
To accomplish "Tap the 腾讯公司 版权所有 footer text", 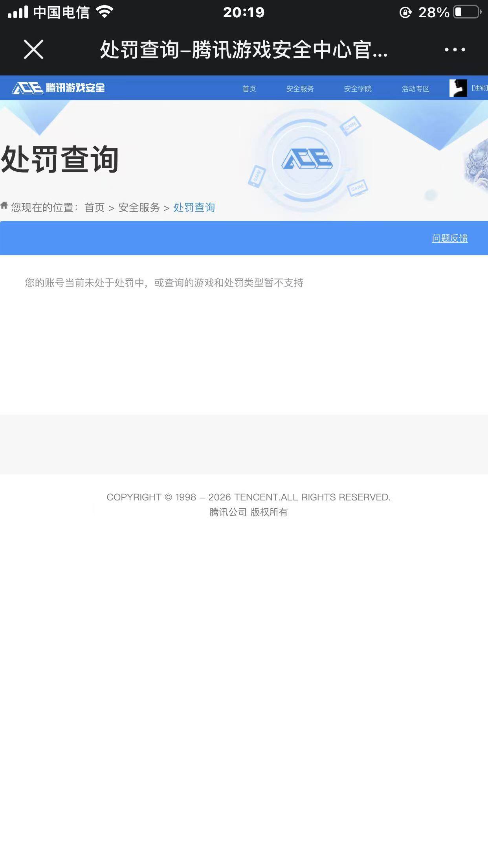I will [x=248, y=512].
